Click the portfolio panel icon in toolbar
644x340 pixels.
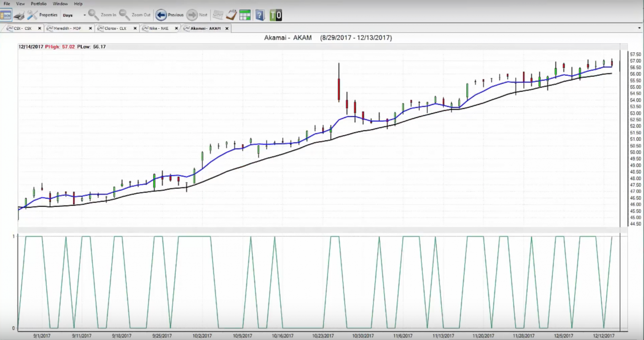point(6,15)
